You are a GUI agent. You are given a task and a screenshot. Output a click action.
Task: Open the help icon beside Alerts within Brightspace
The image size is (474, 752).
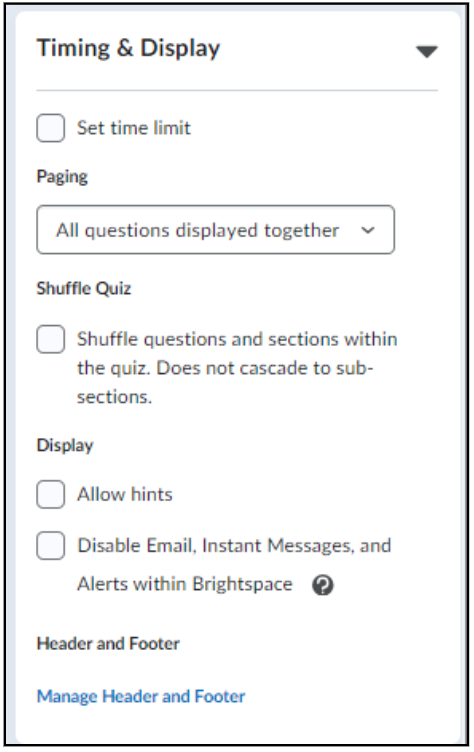coord(322,585)
